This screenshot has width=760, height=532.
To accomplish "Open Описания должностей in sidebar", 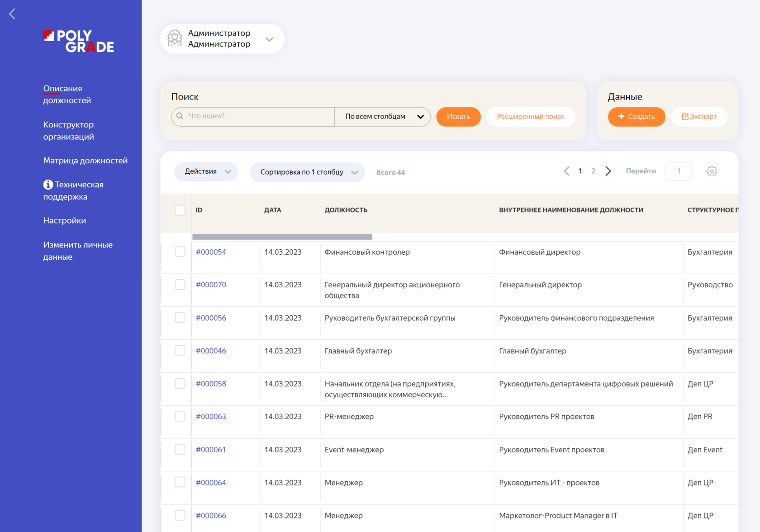I will [67, 94].
